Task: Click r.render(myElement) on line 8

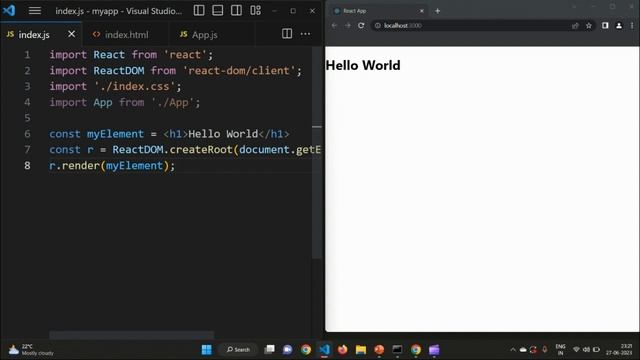Action: 112,166
